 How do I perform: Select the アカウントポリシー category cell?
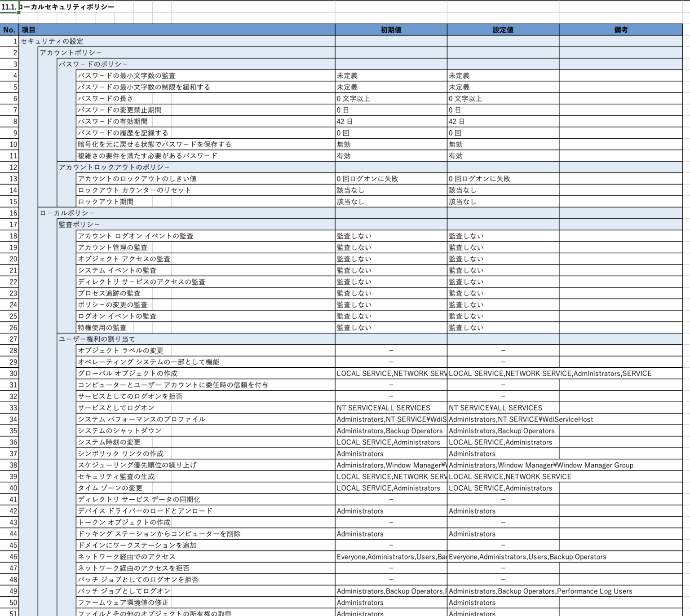coord(71,53)
